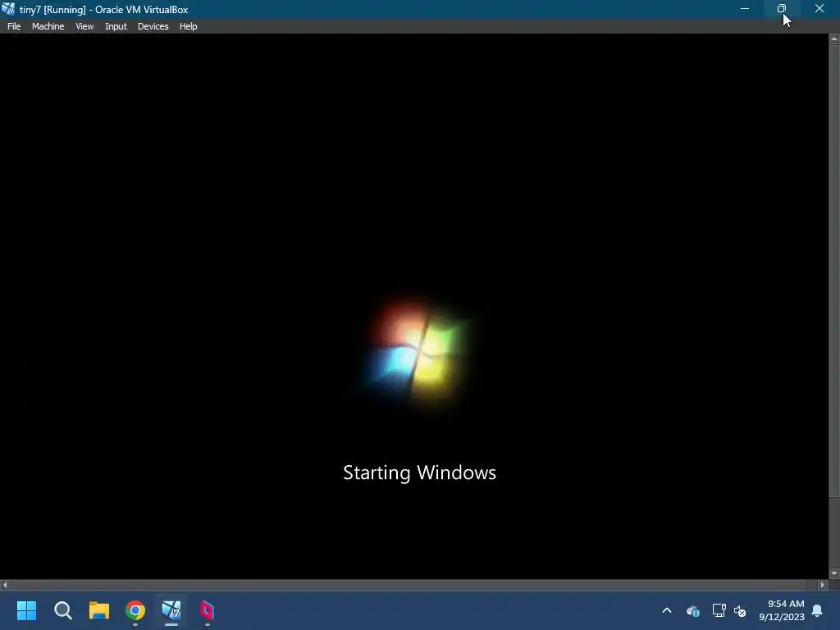
Task: Click the vertical scrollbar thumb
Action: tap(834, 271)
